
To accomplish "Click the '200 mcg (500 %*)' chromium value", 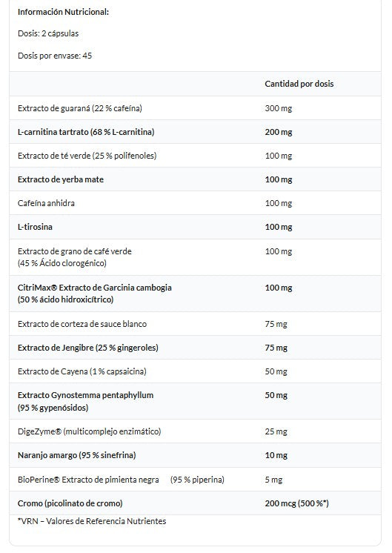I will pos(296,503).
